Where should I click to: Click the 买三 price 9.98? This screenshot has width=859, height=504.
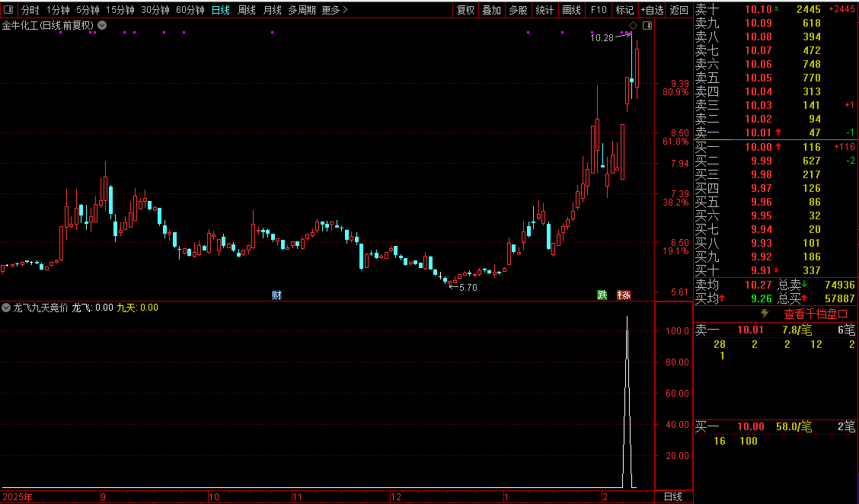pos(762,174)
